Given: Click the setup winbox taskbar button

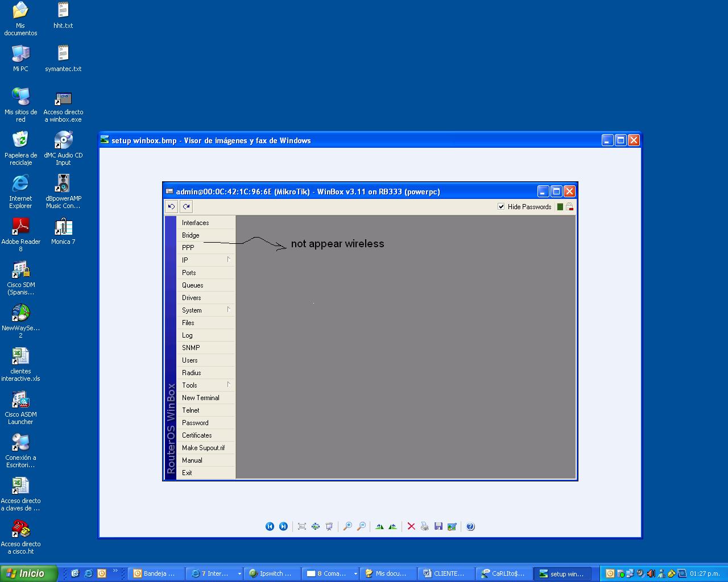Looking at the screenshot, I should (562, 573).
